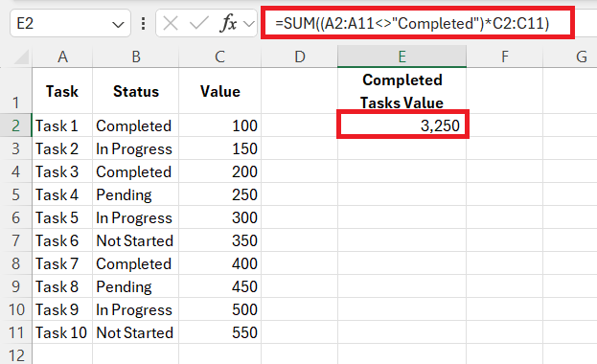Select row 11 header
Screen dimensions: 597x364
pos(15,332)
